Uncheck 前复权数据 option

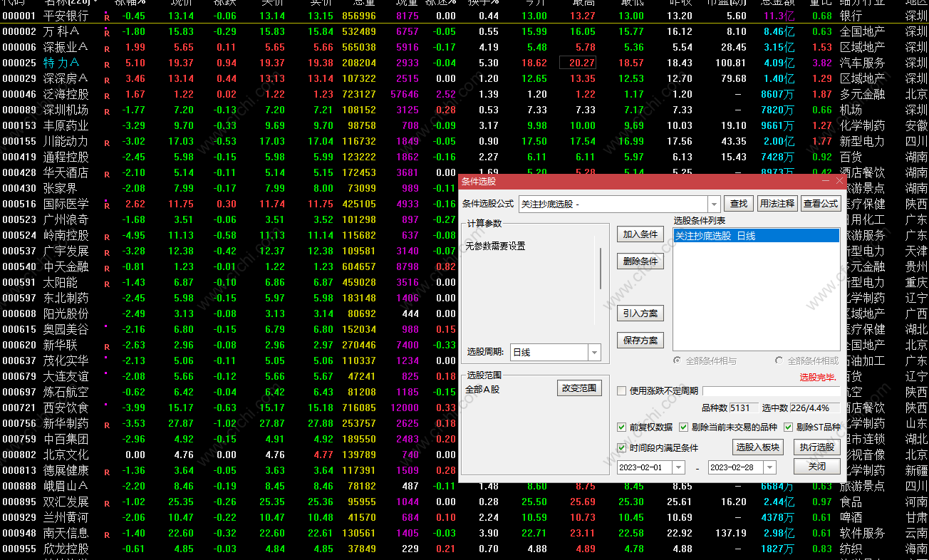click(x=621, y=427)
